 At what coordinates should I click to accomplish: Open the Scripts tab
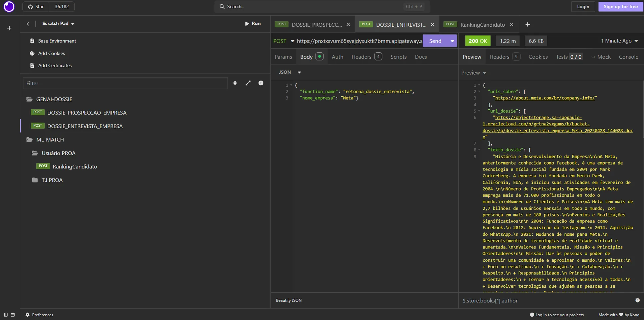pyautogui.click(x=399, y=57)
